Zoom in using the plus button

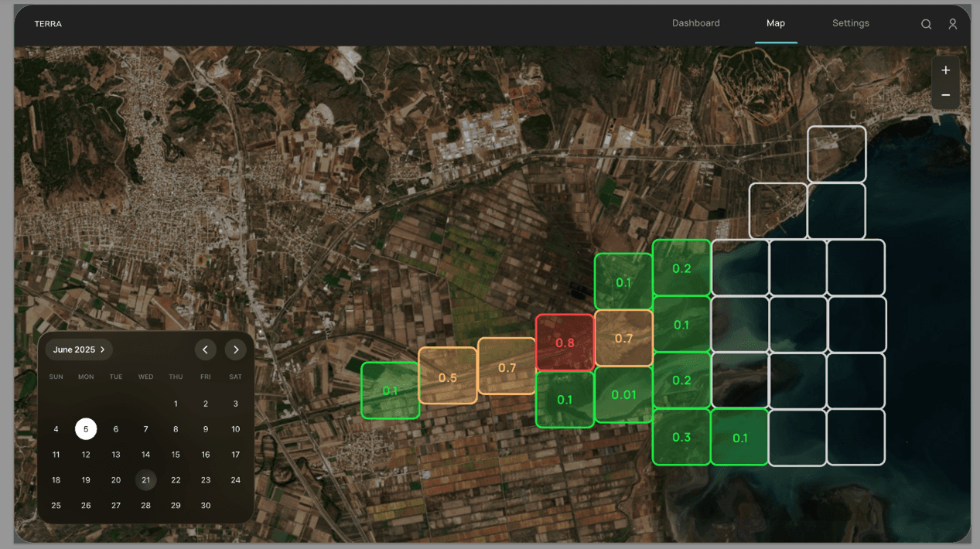coord(945,70)
